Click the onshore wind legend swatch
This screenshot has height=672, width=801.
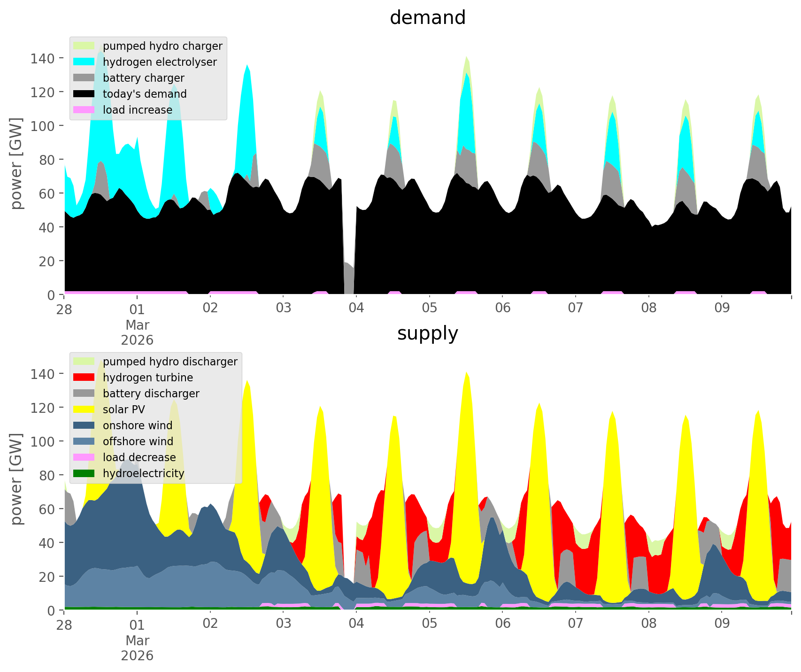85,425
